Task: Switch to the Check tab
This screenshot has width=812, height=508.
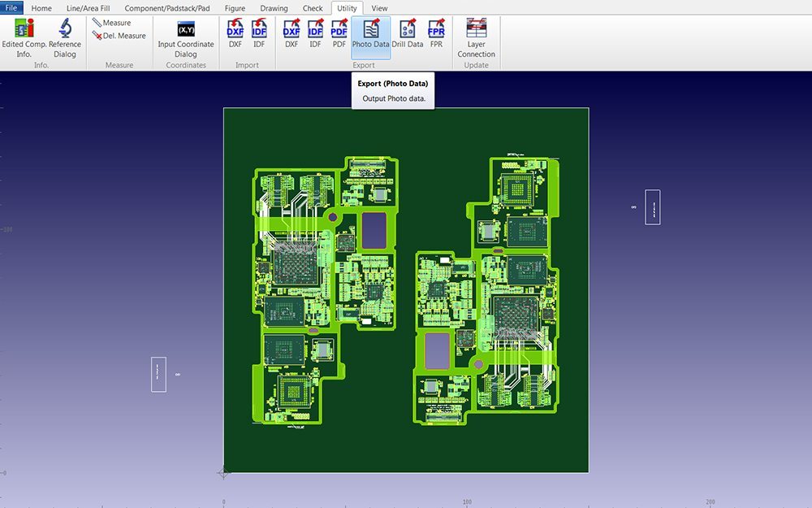Action: click(313, 7)
